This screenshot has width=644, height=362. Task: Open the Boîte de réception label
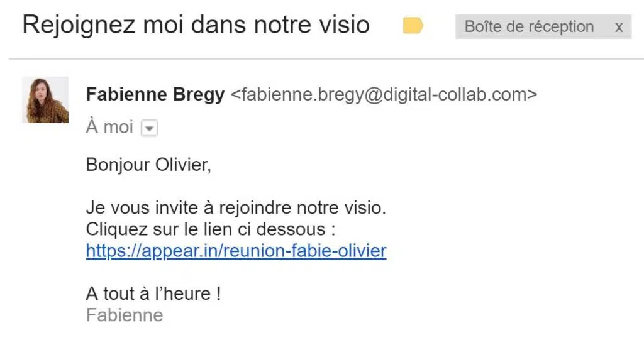point(529,26)
